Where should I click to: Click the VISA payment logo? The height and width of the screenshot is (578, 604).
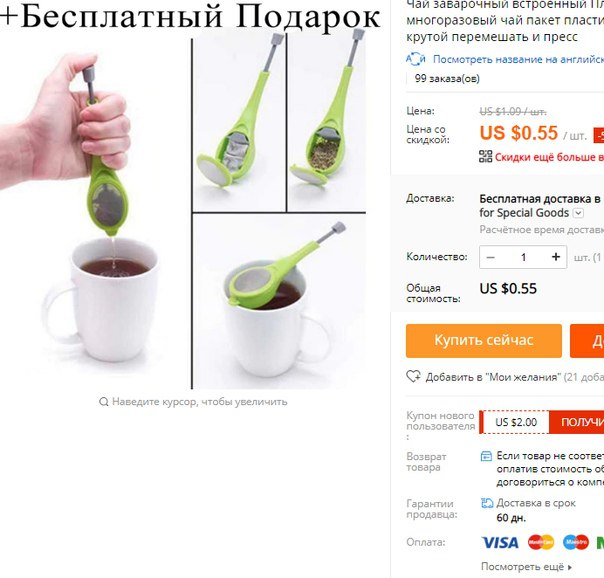(x=500, y=543)
